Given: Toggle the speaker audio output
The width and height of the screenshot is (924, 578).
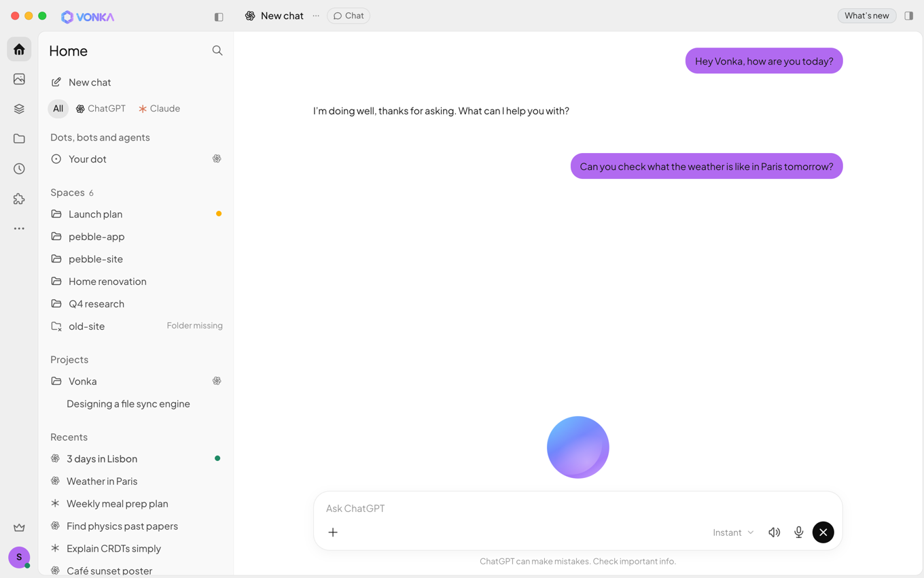Looking at the screenshot, I should point(775,532).
